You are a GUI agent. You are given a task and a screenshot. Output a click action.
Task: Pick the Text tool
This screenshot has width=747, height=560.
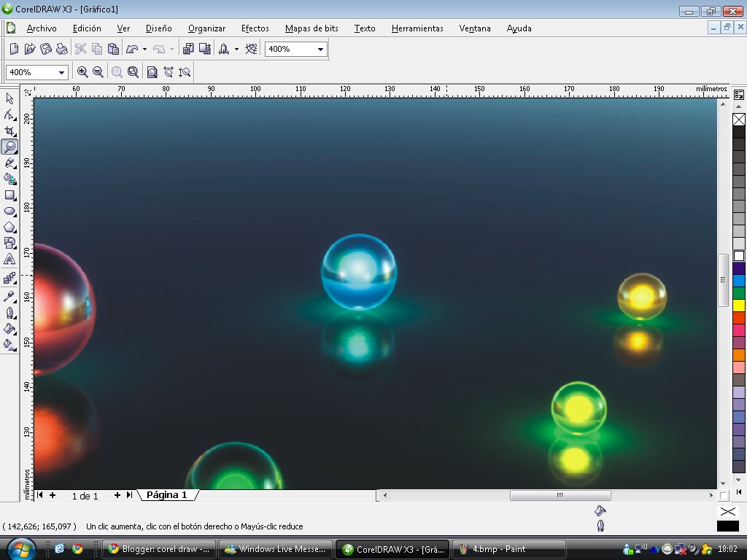(9, 259)
